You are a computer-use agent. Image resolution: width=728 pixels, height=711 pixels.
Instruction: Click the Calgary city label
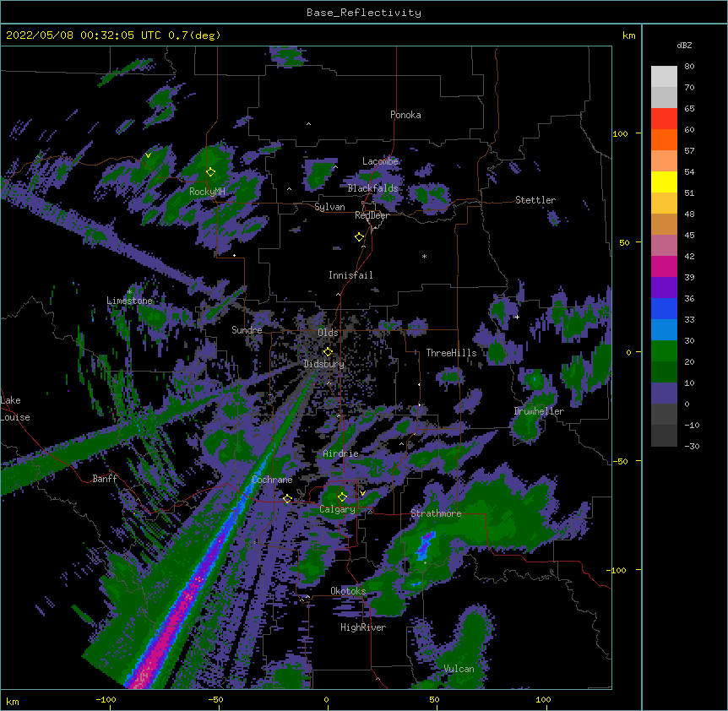coord(338,509)
